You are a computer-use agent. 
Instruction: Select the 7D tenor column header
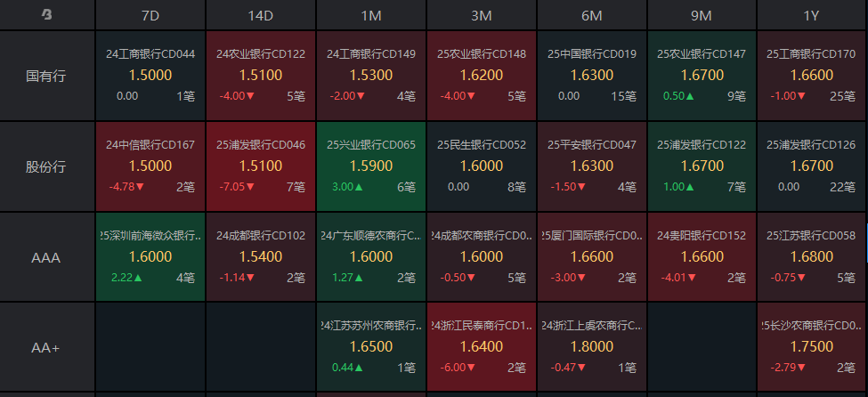point(150,15)
